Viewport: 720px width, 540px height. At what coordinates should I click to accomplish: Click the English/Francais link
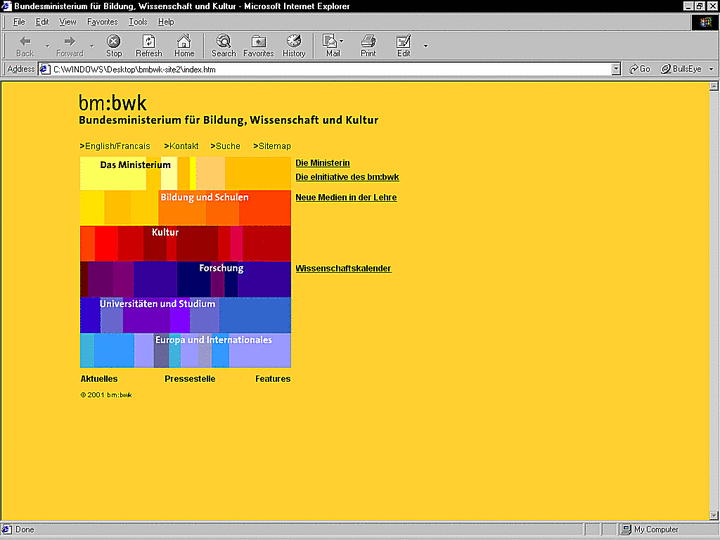pyautogui.click(x=115, y=146)
